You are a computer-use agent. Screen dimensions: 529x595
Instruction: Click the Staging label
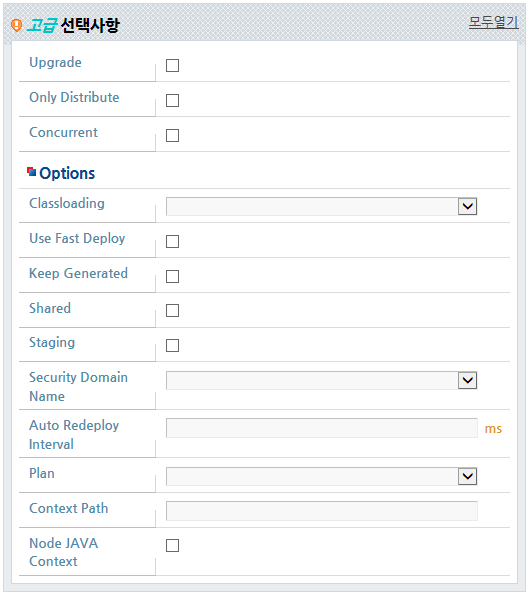point(52,343)
